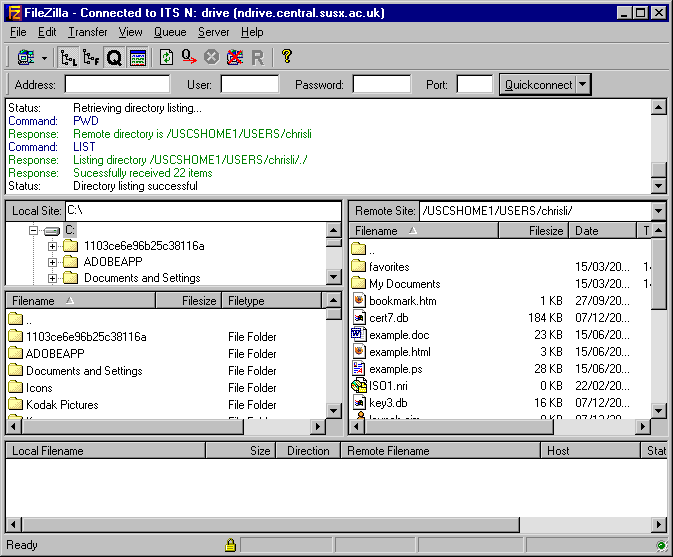673x557 pixels.
Task: Collapse the C: drive tree node
Action: click(33, 230)
